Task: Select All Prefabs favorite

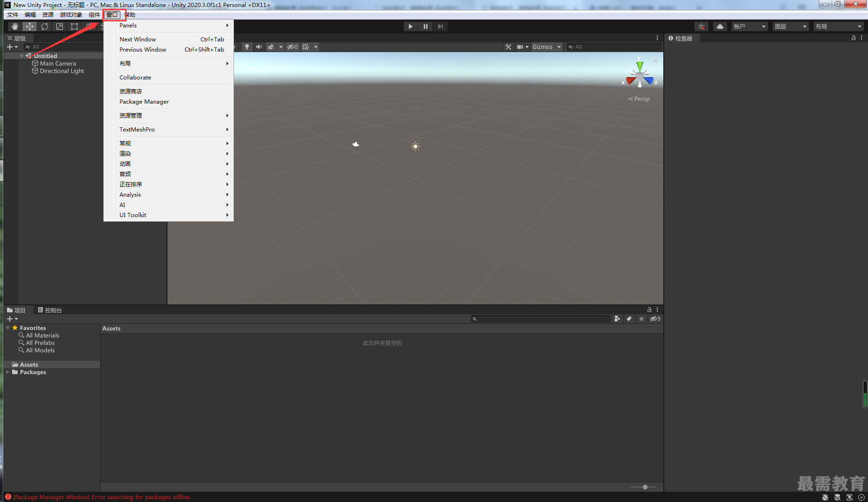Action: [40, 343]
